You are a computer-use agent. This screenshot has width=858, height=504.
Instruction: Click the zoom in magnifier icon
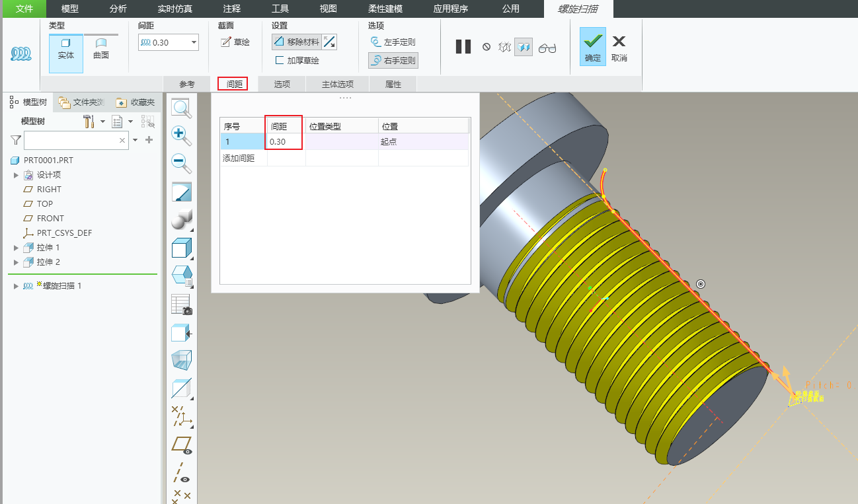[181, 135]
